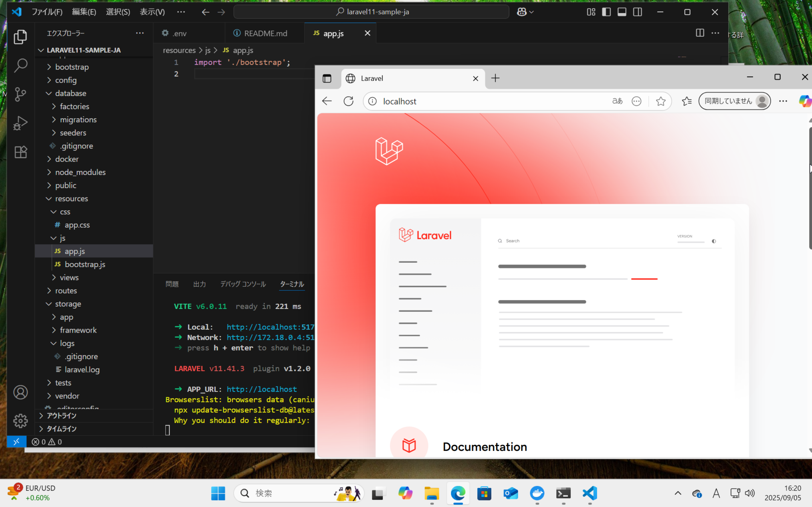This screenshot has width=812, height=507.
Task: Open the Extensions view
Action: (20, 152)
